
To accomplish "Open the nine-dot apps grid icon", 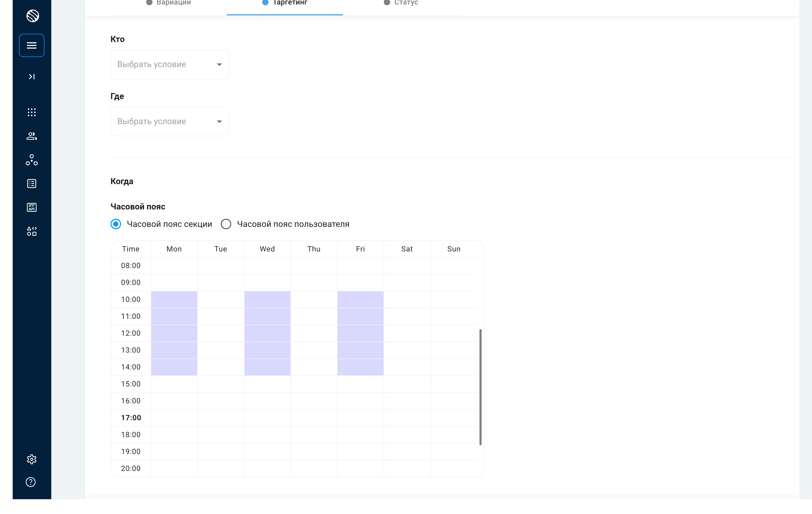I will (x=32, y=112).
